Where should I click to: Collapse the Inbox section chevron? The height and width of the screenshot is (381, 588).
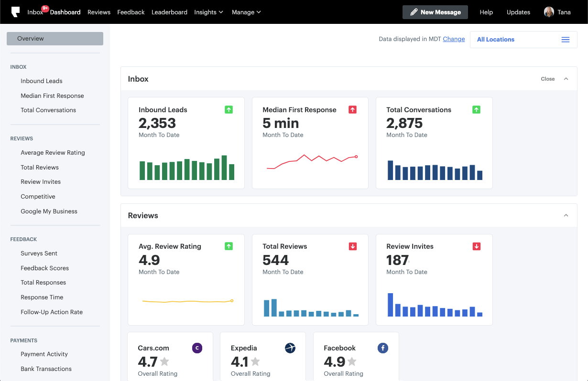coord(566,79)
